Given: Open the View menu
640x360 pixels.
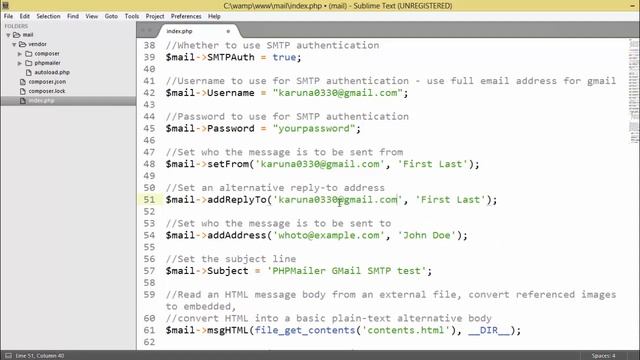Looking at the screenshot, I should click(x=91, y=16).
